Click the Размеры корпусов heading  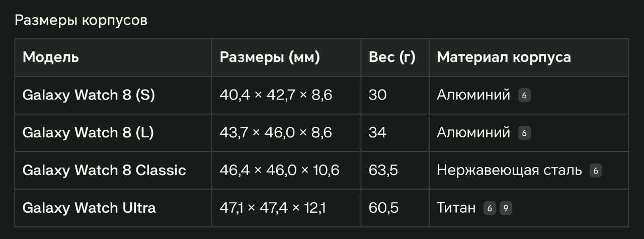pos(80,21)
